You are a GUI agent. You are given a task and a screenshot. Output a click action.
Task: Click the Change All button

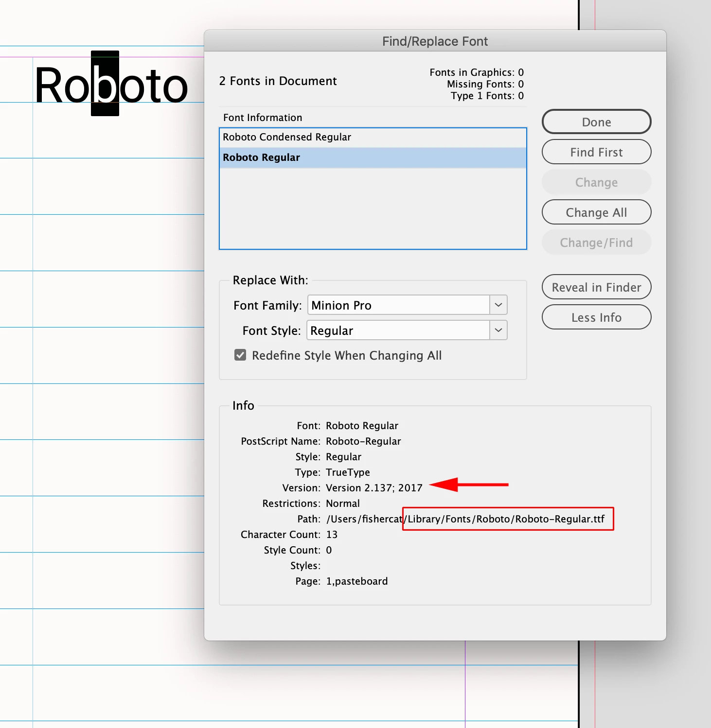pos(596,212)
